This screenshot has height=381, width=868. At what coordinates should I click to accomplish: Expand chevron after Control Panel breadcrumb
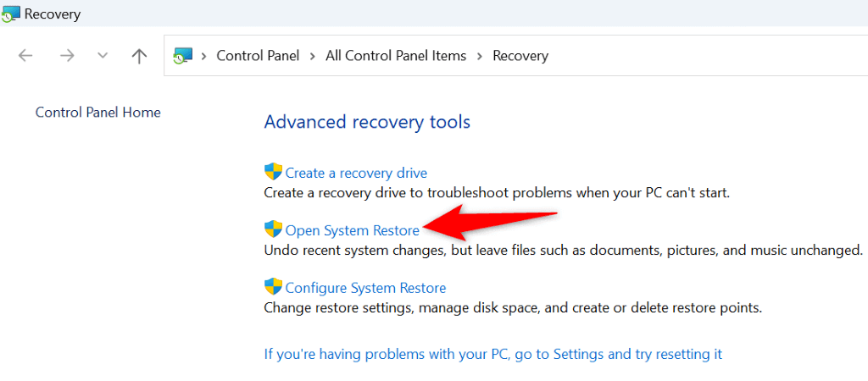[x=312, y=56]
